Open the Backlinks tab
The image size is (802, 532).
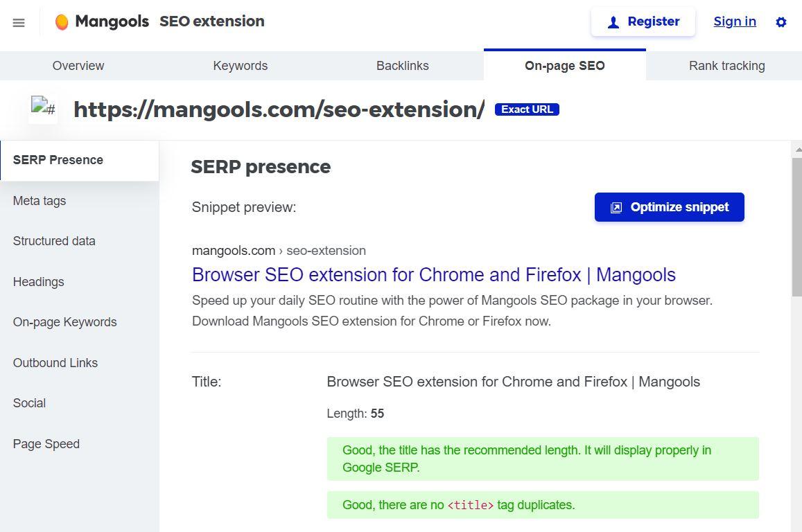(x=403, y=65)
